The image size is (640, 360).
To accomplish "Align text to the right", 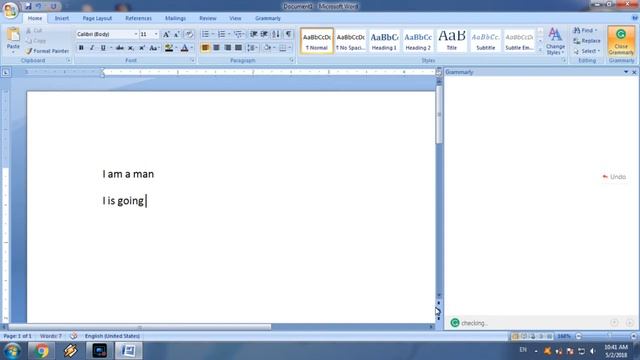I will tap(227, 48).
